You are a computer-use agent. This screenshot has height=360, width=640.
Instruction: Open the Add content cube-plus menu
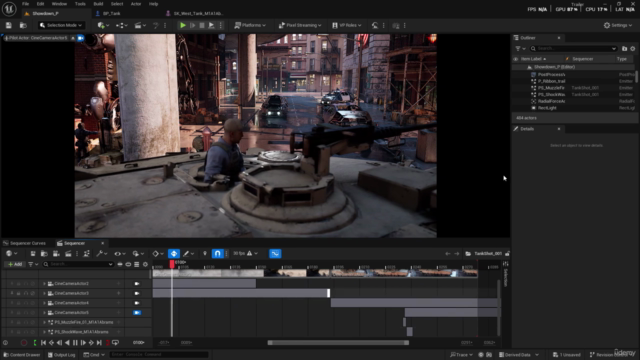point(102,25)
